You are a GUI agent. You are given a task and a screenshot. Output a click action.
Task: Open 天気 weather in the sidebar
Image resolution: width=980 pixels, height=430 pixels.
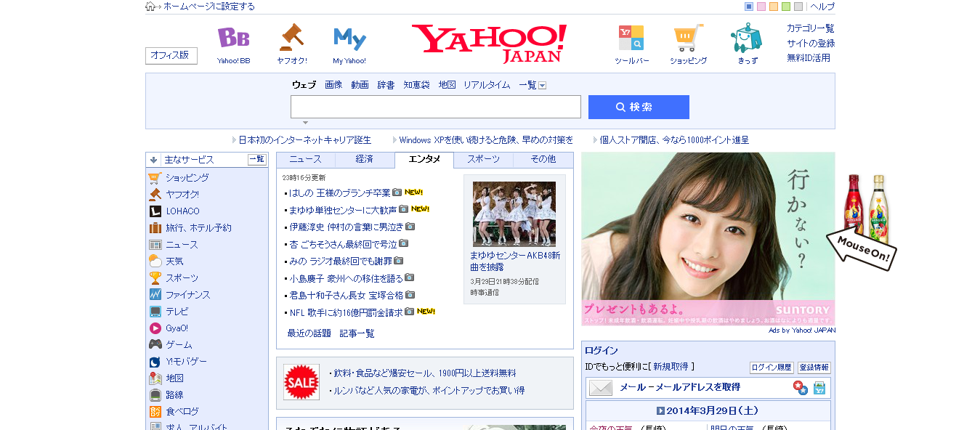pyautogui.click(x=174, y=261)
